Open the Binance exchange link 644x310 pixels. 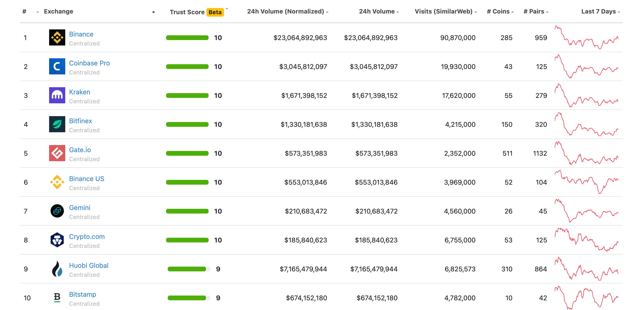tap(81, 34)
